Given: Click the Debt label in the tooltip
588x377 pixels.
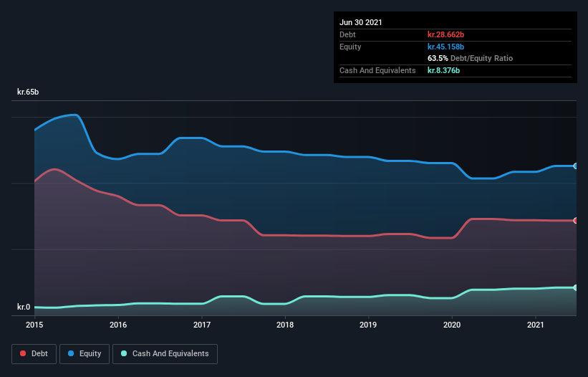Looking at the screenshot, I should point(347,34).
